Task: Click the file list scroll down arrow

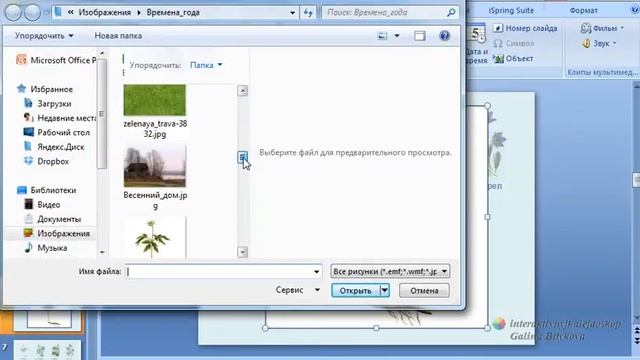Action: click(242, 252)
